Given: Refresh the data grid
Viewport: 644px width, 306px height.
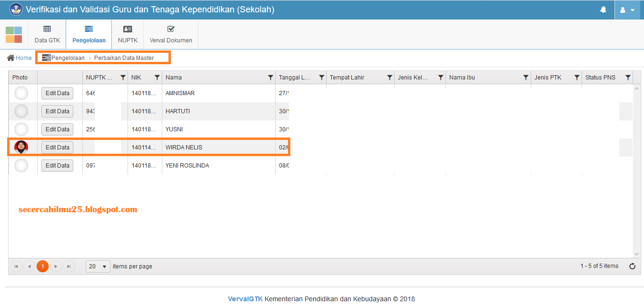Looking at the screenshot, I should [x=632, y=267].
